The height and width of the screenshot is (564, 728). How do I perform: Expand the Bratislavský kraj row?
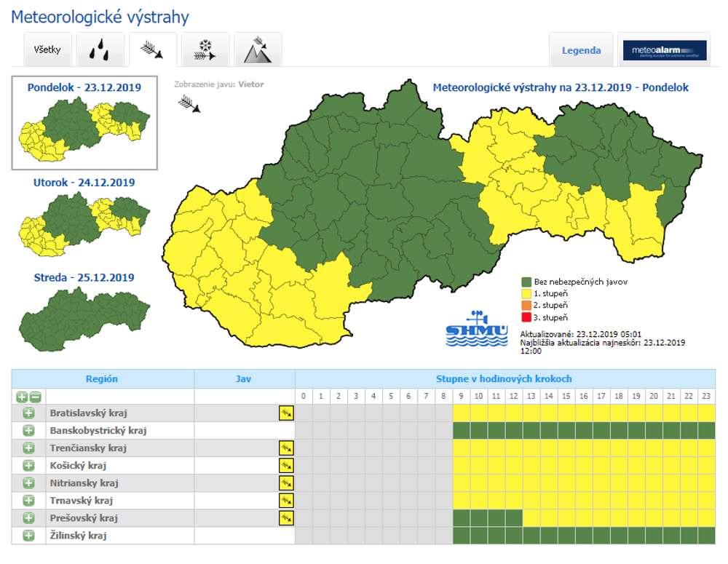pyautogui.click(x=28, y=413)
